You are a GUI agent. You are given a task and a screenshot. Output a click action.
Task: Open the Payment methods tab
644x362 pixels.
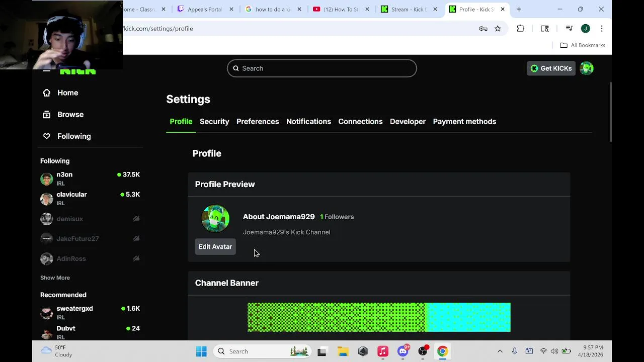(464, 122)
